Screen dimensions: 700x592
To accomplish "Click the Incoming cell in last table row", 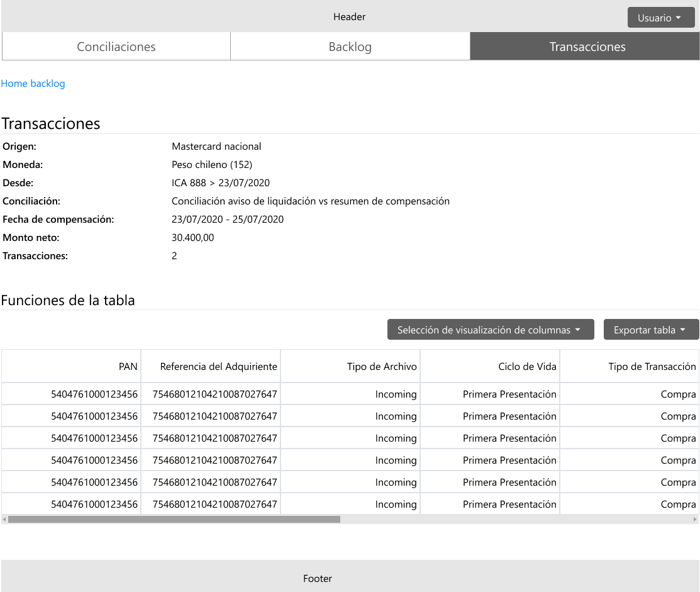I will pos(396,504).
